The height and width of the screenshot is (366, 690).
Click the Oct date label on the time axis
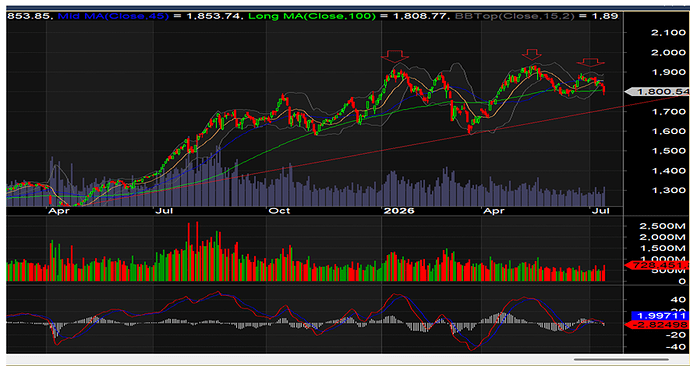(279, 211)
